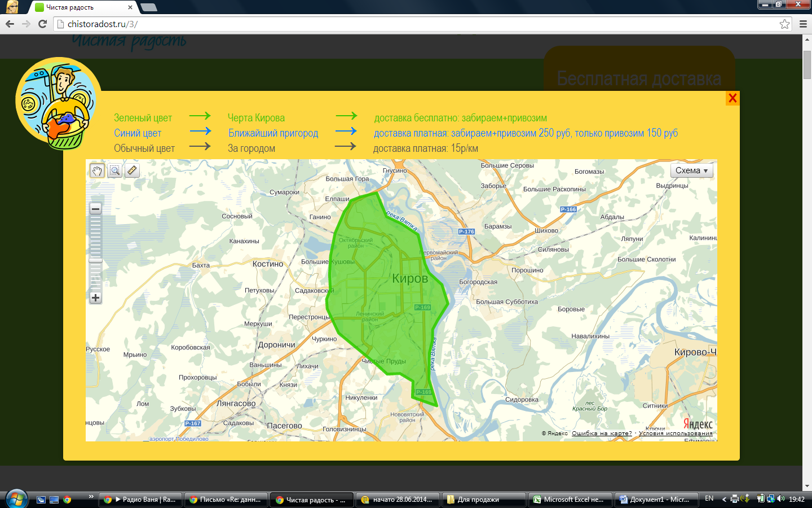Viewport: 812px width, 508px height.
Task: Open the Chrome menu hamburger icon
Action: [803, 24]
